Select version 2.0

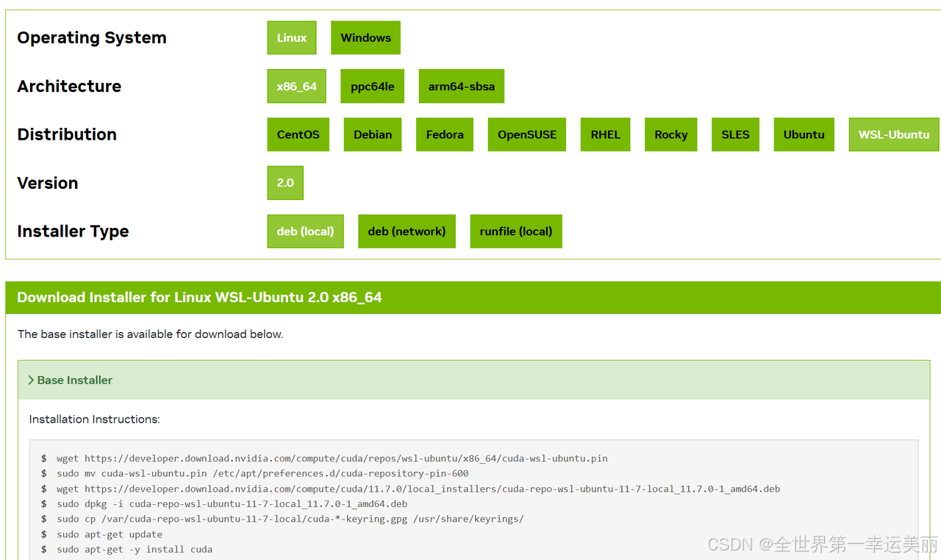click(285, 183)
